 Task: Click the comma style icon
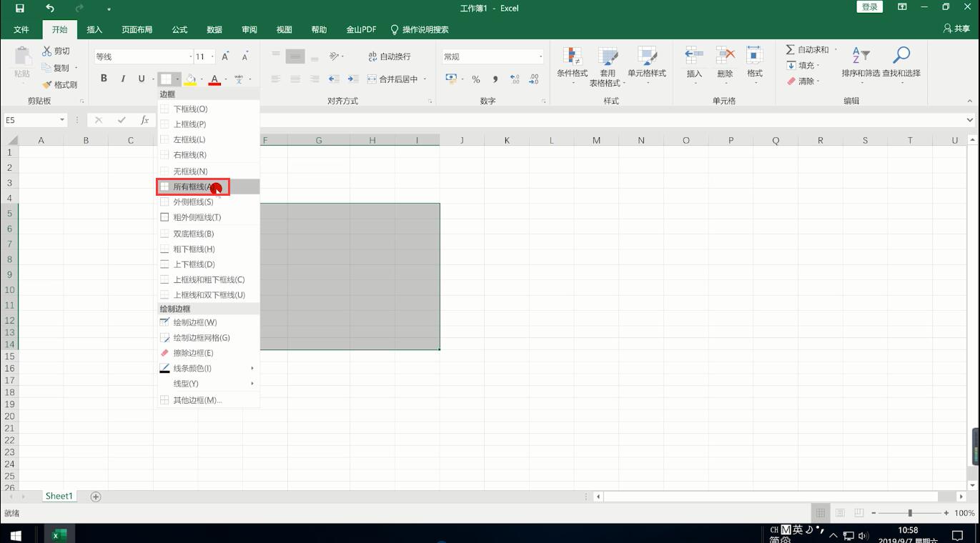click(495, 79)
